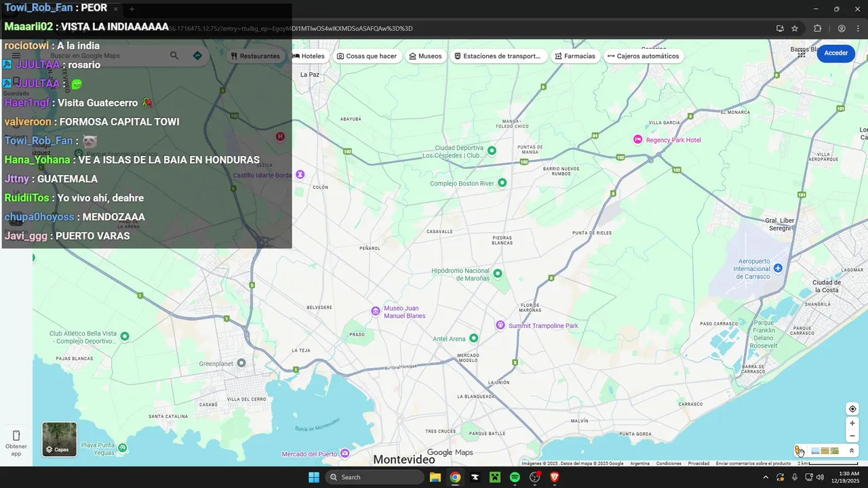Open the Chrome profile avatar
The width and height of the screenshot is (868, 488).
coord(842,28)
